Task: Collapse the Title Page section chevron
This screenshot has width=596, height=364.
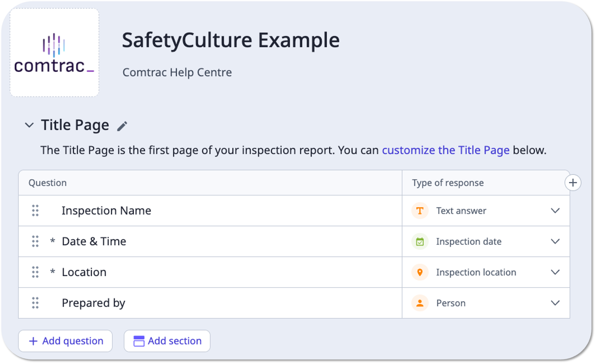Action: point(29,125)
